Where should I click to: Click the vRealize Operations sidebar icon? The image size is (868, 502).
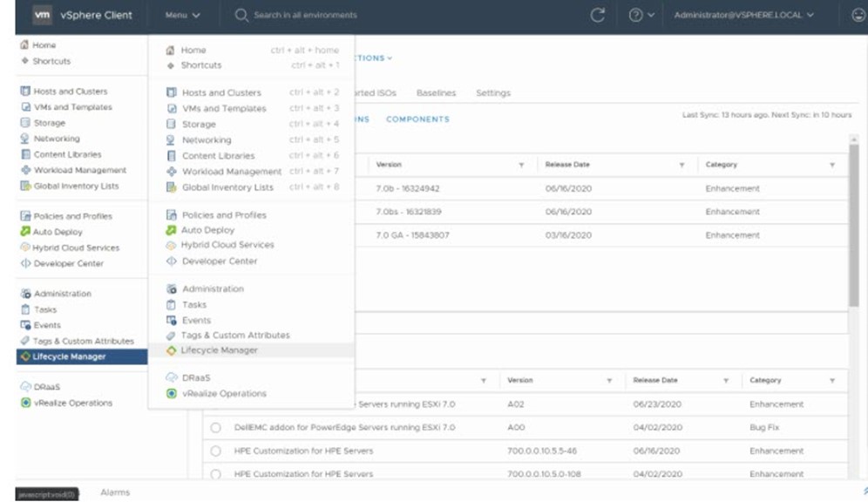tap(25, 403)
